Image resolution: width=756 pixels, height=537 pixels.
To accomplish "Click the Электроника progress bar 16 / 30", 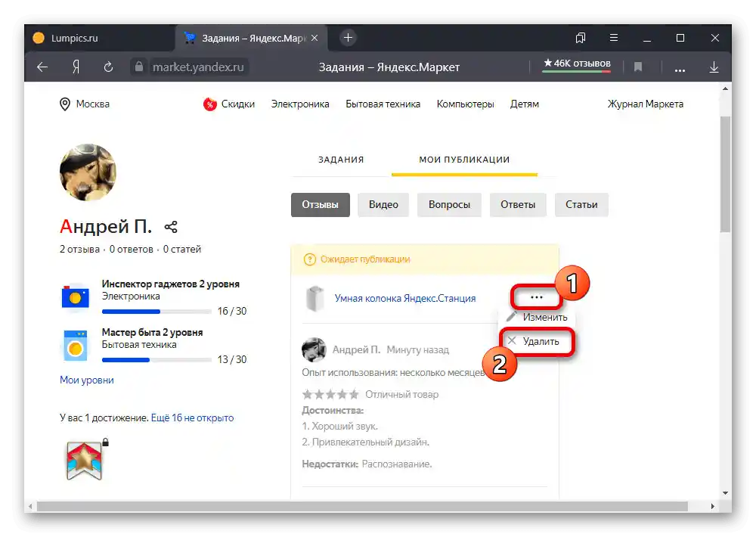I will point(156,312).
